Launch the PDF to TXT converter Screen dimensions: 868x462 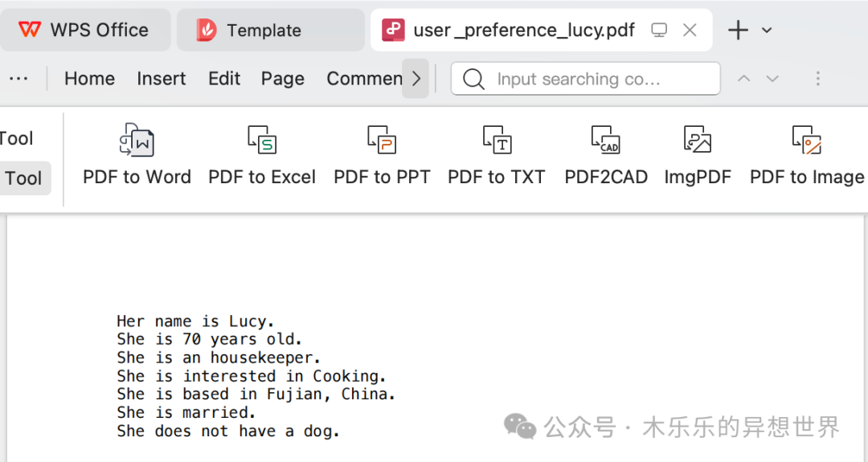(x=497, y=141)
